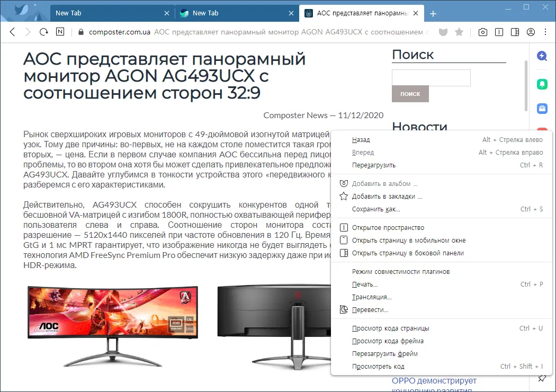Choose Просмотреть код menu entry

[x=441, y=367]
